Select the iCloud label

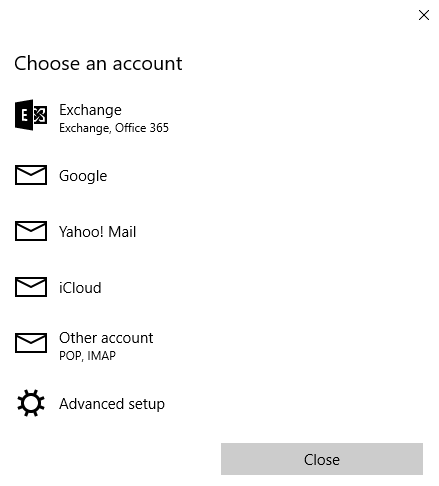click(80, 288)
